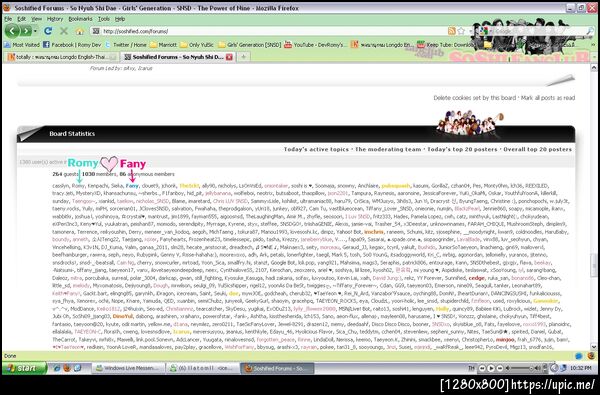Bookmark this page with the star icon

click(461, 31)
